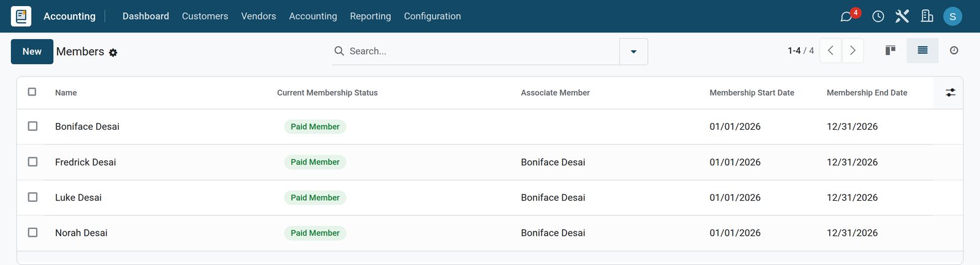Open the Customers menu

205,16
